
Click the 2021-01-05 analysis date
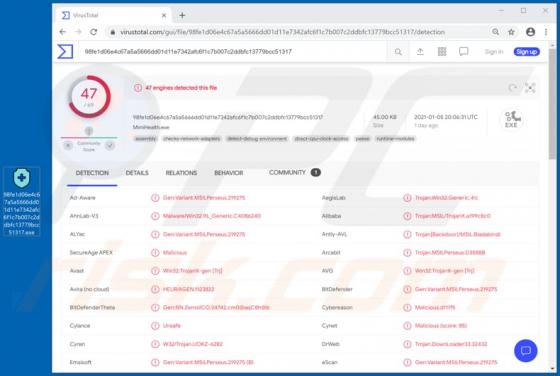(x=446, y=117)
